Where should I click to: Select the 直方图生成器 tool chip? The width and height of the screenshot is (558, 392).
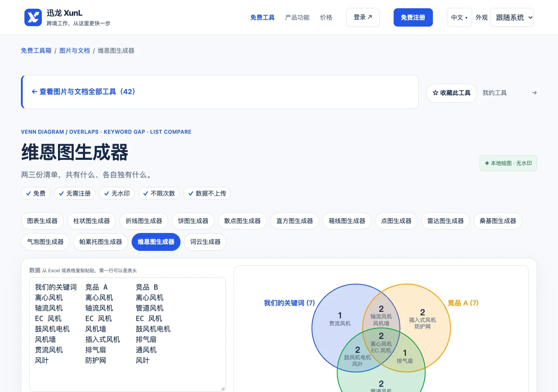point(295,221)
